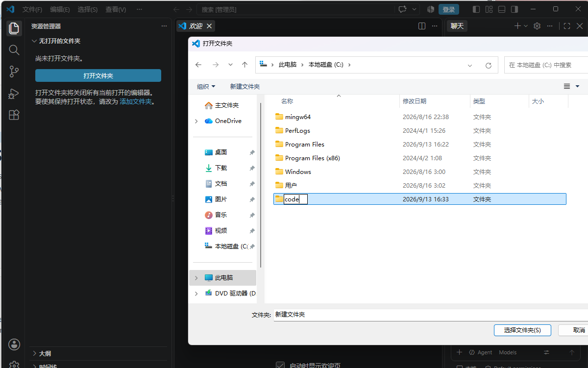588x368 pixels.
Task: Open address bar history dropdown
Action: (x=470, y=65)
